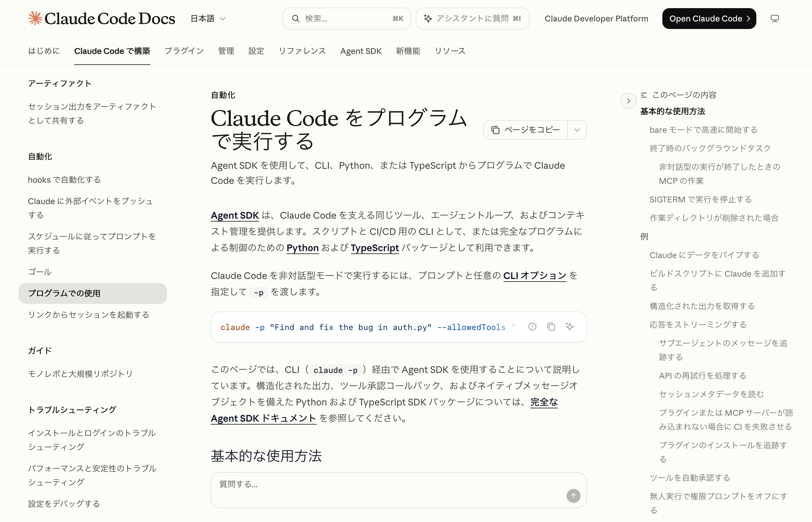This screenshot has height=522, width=812.
Task: Click the Claude Code Docs starburst logo
Action: coord(35,18)
